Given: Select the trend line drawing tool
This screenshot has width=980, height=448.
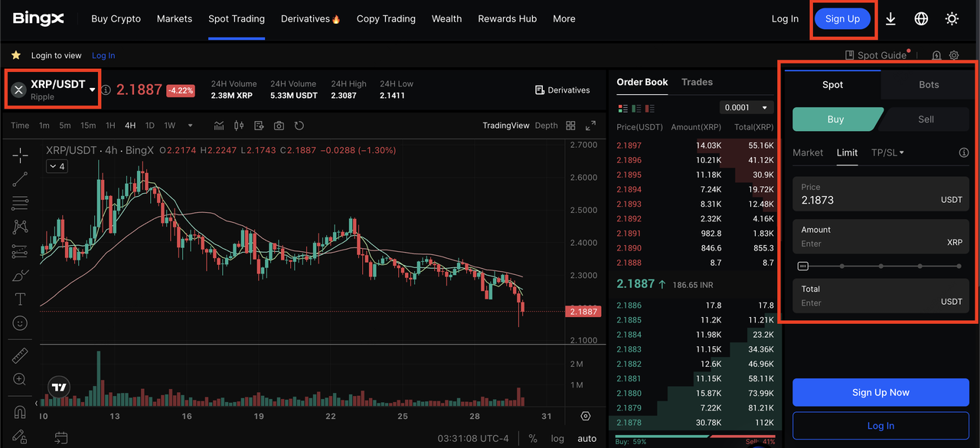Looking at the screenshot, I should coord(20,179).
